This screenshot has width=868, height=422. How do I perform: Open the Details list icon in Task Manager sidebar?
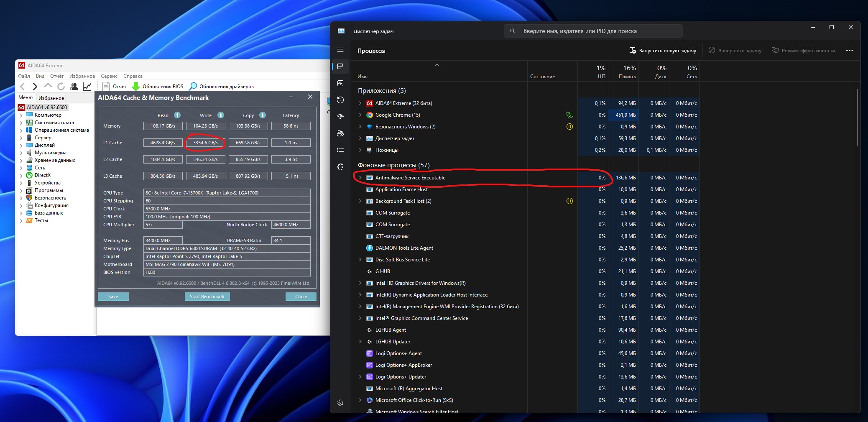(340, 150)
